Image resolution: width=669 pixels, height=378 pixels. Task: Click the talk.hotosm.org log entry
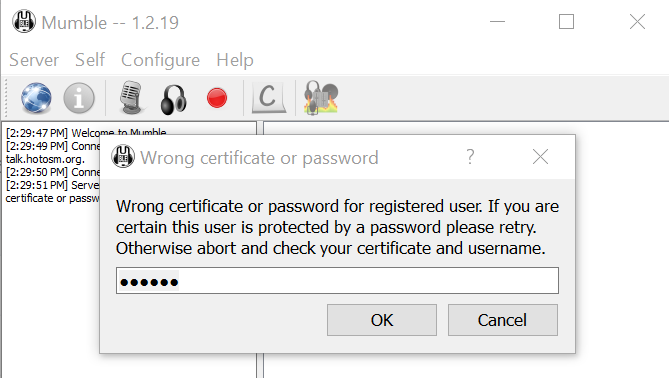click(x=45, y=159)
